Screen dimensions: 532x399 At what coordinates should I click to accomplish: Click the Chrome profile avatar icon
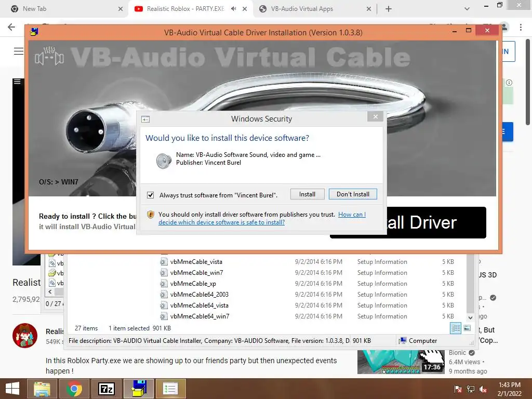pyautogui.click(x=504, y=27)
